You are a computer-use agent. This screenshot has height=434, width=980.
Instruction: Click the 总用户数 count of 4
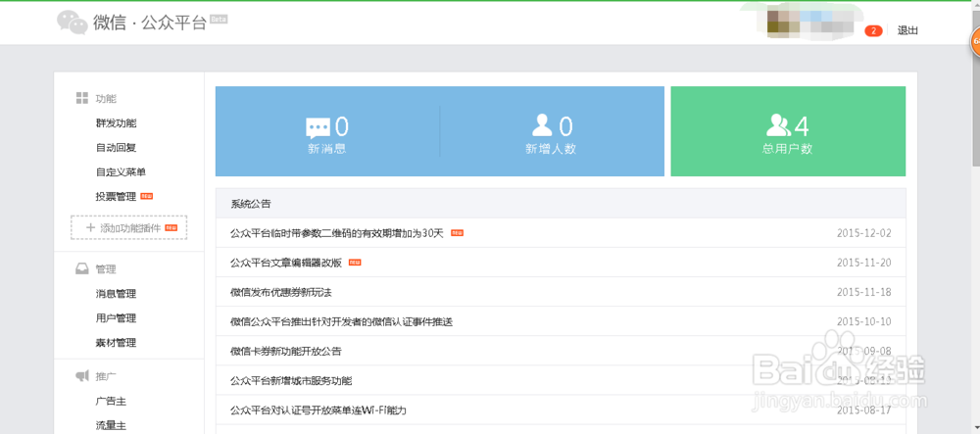click(x=802, y=126)
